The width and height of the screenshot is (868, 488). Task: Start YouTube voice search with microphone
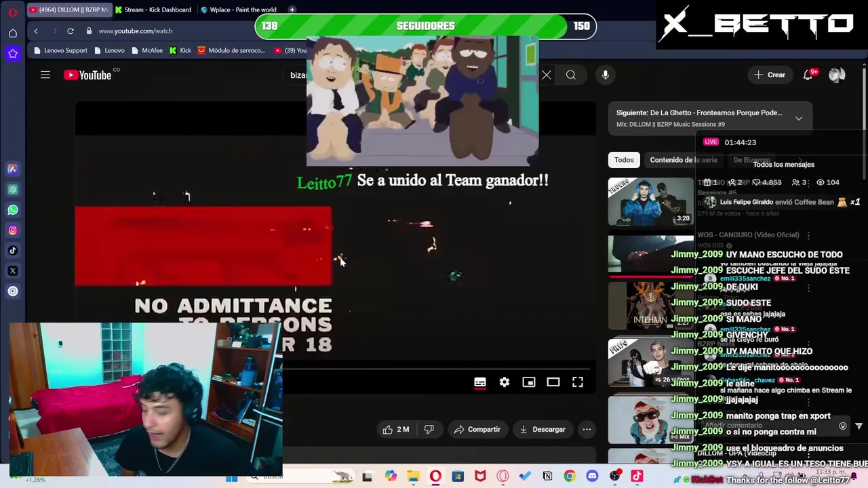coord(606,75)
